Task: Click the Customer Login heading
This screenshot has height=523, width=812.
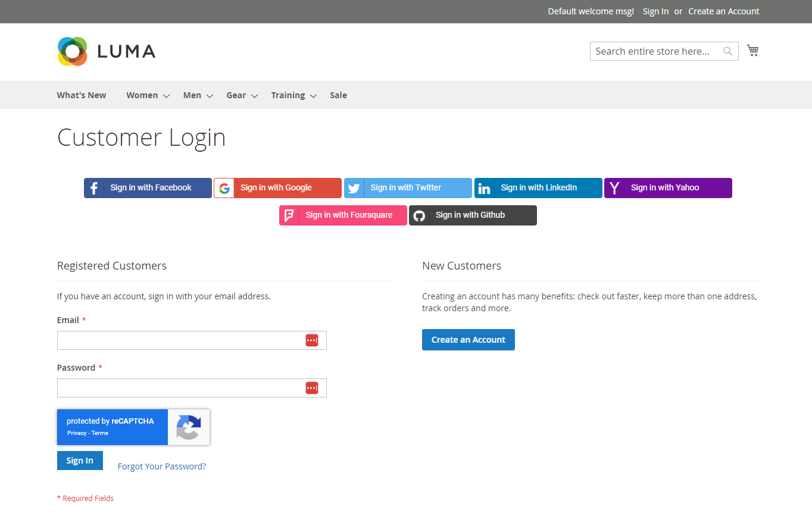Action: coord(142,137)
